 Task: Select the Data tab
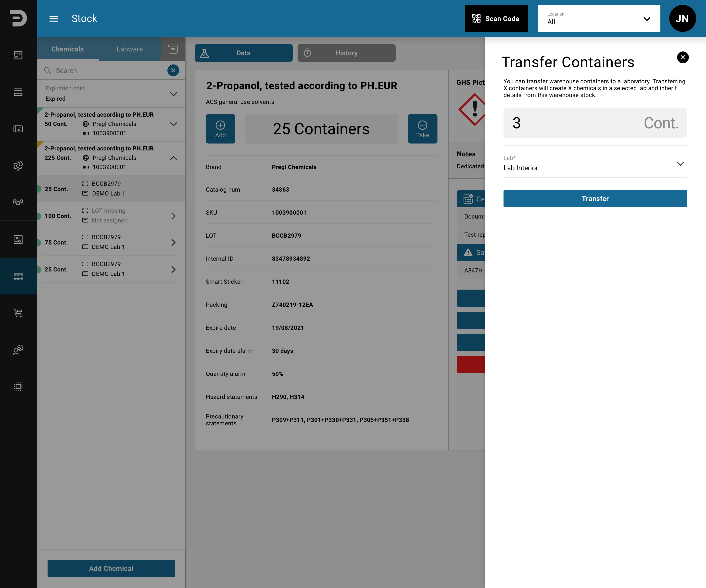coord(243,53)
